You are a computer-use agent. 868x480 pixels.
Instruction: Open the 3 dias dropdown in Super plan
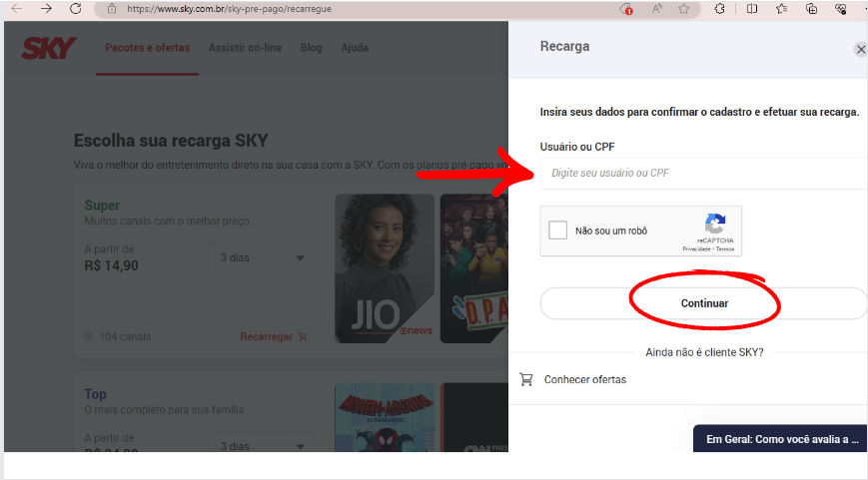point(262,257)
